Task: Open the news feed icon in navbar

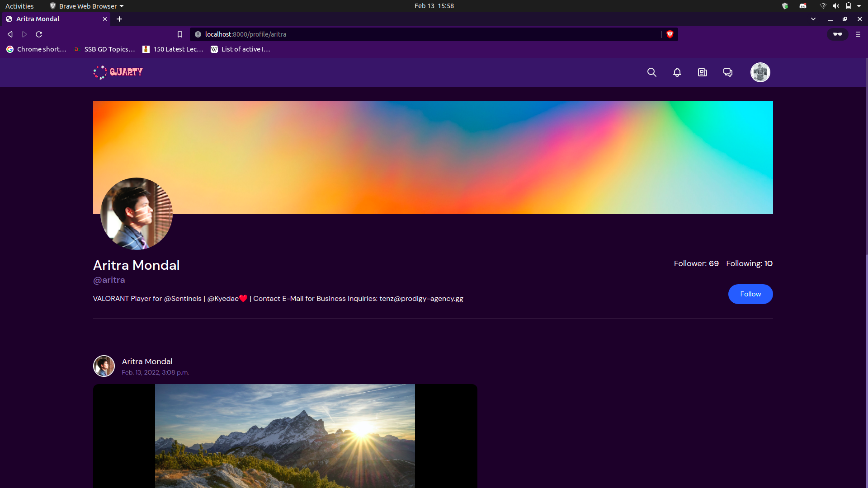Action: [x=702, y=72]
